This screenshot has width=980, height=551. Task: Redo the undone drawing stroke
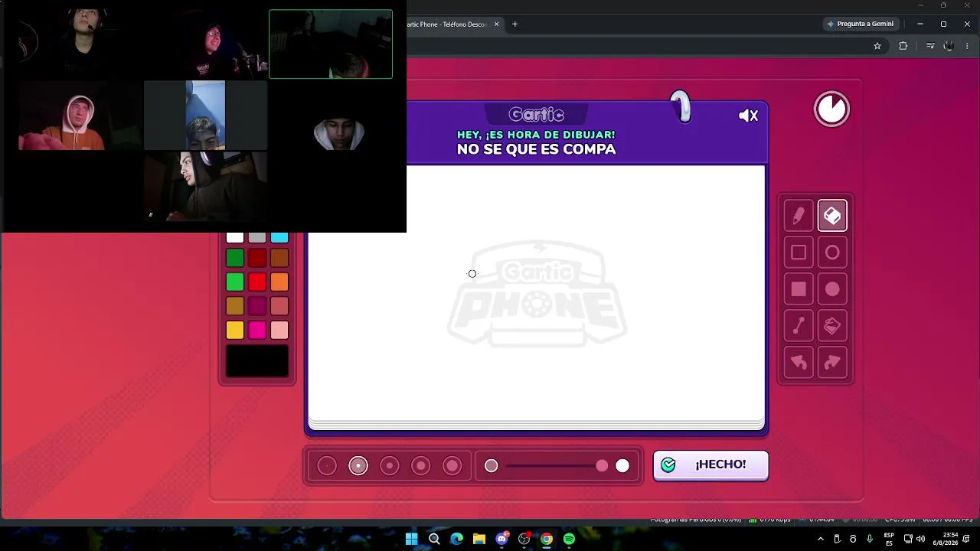tap(832, 363)
